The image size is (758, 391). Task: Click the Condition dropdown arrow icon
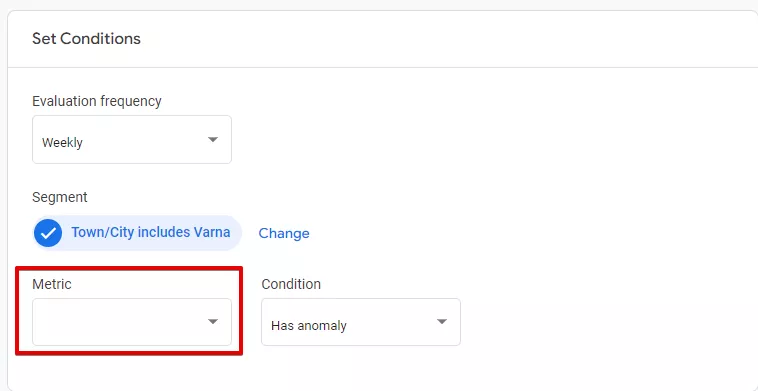click(x=442, y=322)
